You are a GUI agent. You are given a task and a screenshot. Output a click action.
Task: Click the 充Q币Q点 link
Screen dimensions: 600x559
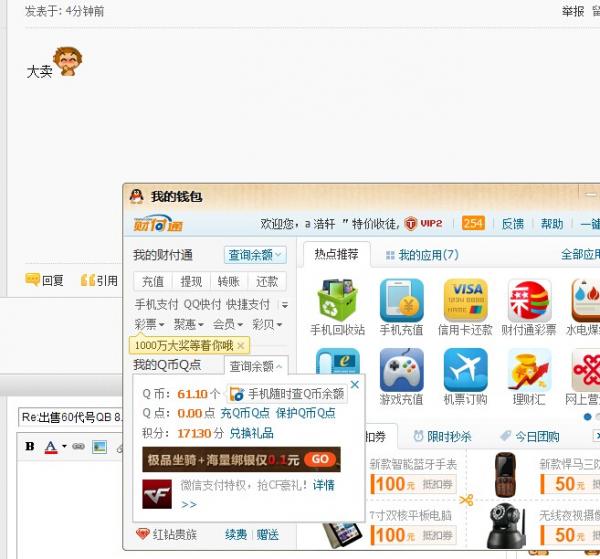[x=245, y=413]
